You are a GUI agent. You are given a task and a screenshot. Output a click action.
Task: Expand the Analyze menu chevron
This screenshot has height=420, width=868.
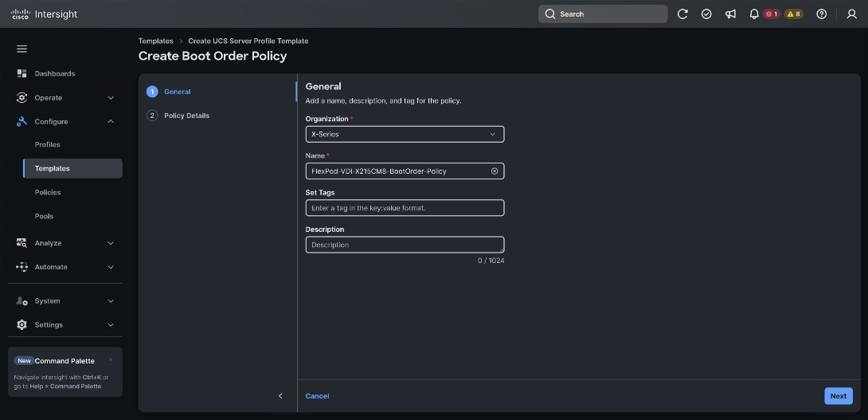click(x=110, y=243)
